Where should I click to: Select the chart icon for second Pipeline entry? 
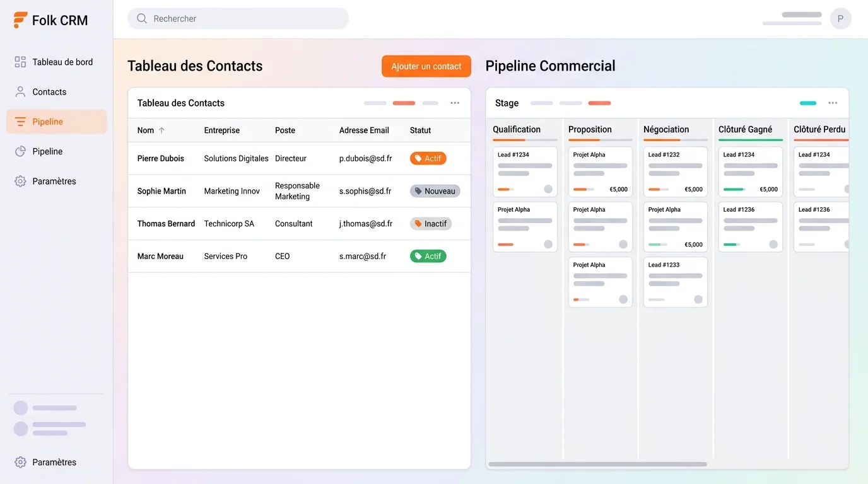click(20, 151)
